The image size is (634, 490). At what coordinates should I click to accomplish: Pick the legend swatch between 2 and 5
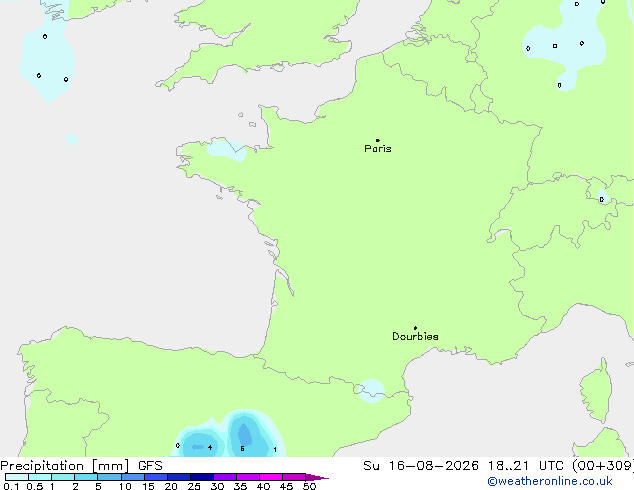coord(86,477)
